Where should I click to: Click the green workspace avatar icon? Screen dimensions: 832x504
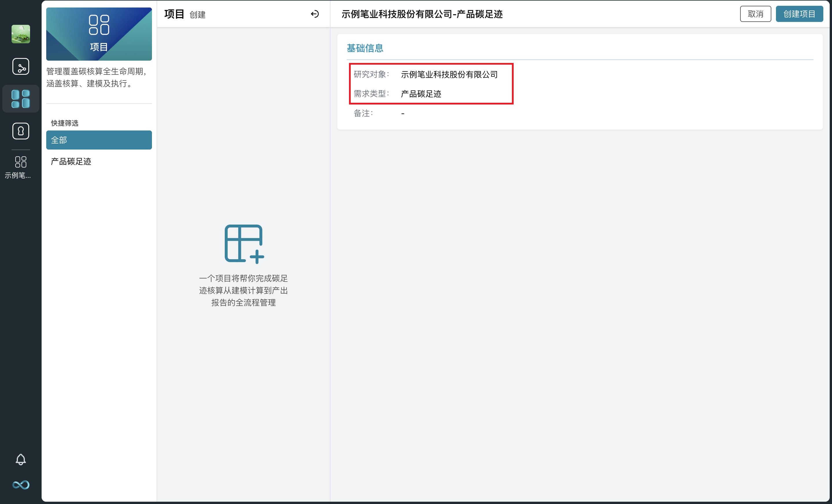[21, 34]
